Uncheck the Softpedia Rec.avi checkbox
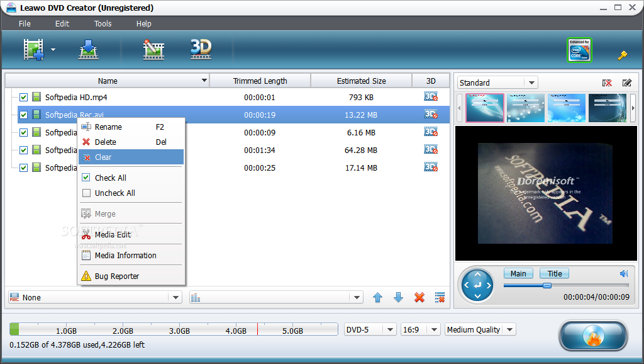This screenshot has width=644, height=364. (23, 115)
